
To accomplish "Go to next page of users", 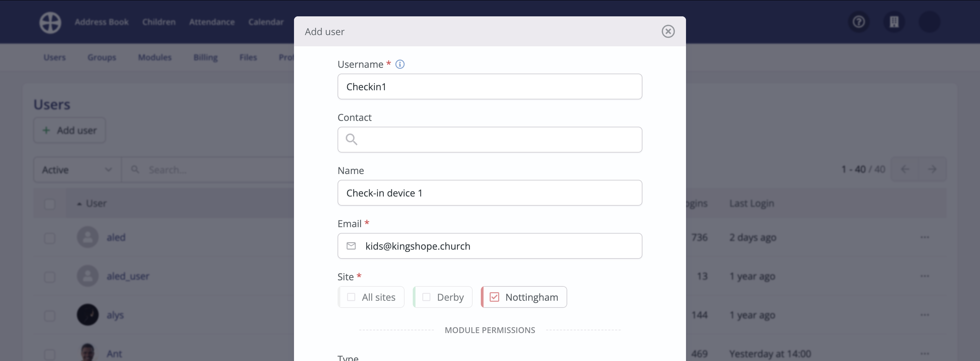I will [x=932, y=169].
